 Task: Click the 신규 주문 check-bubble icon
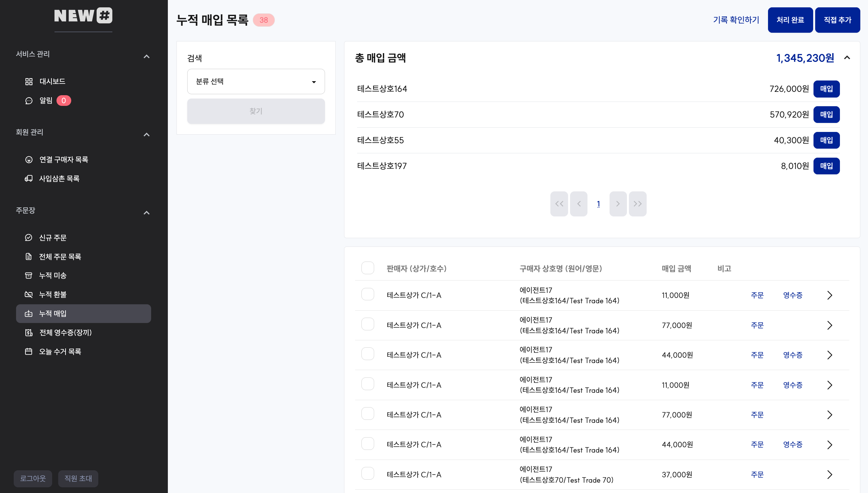[29, 238]
